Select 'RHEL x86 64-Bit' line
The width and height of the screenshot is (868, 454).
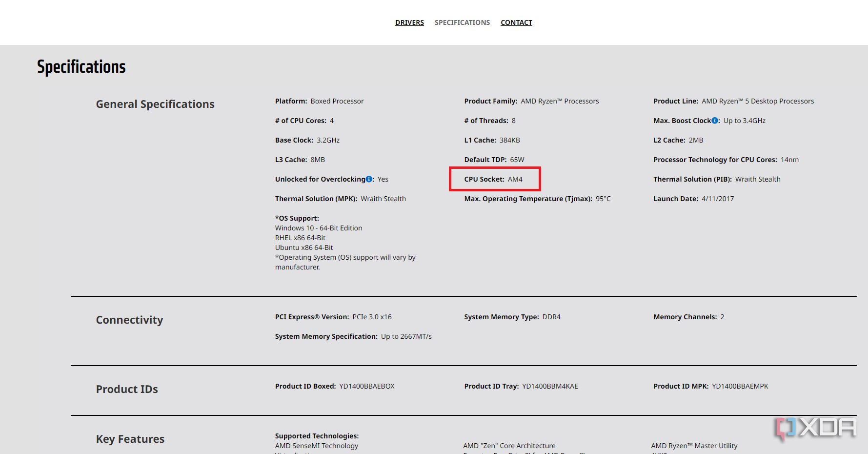[x=300, y=238]
